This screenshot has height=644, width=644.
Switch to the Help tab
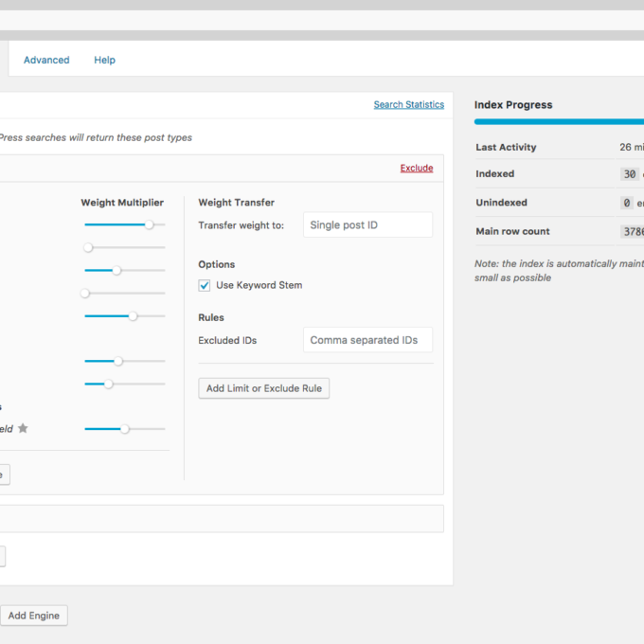(x=104, y=60)
